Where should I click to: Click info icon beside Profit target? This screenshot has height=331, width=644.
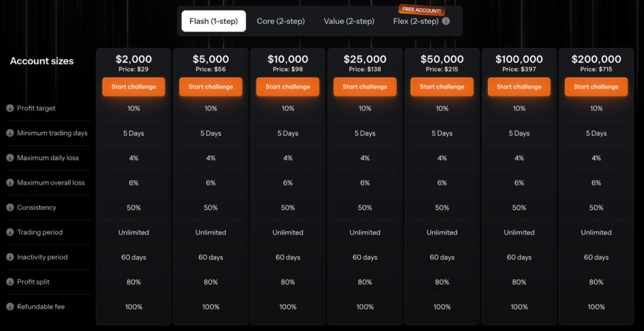click(x=10, y=109)
